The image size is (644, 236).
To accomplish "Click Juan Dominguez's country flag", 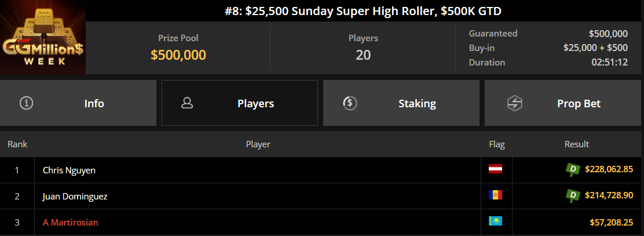I will (x=495, y=196).
